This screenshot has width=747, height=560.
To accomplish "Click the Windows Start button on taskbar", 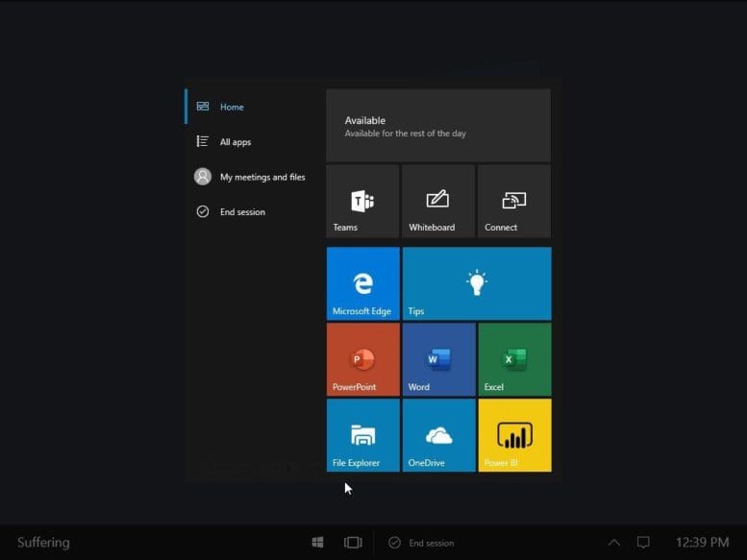I will point(317,543).
